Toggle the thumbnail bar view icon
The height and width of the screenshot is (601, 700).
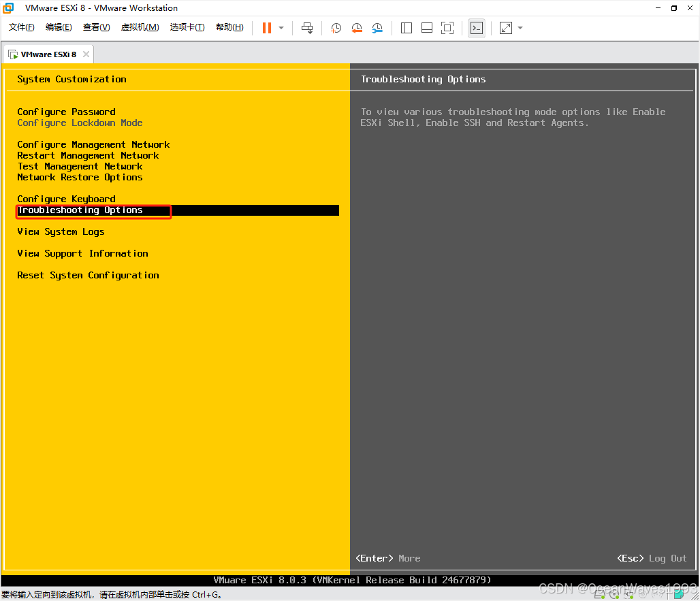click(427, 28)
